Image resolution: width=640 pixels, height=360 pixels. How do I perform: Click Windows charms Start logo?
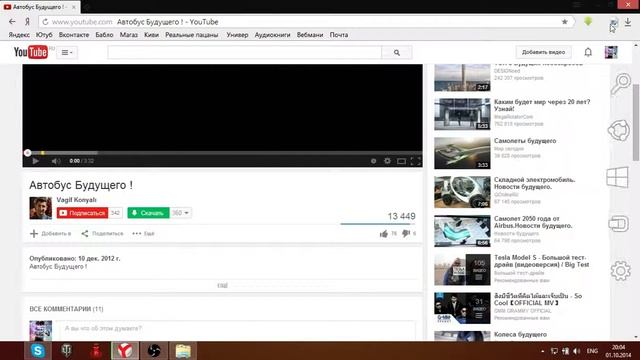(617, 177)
